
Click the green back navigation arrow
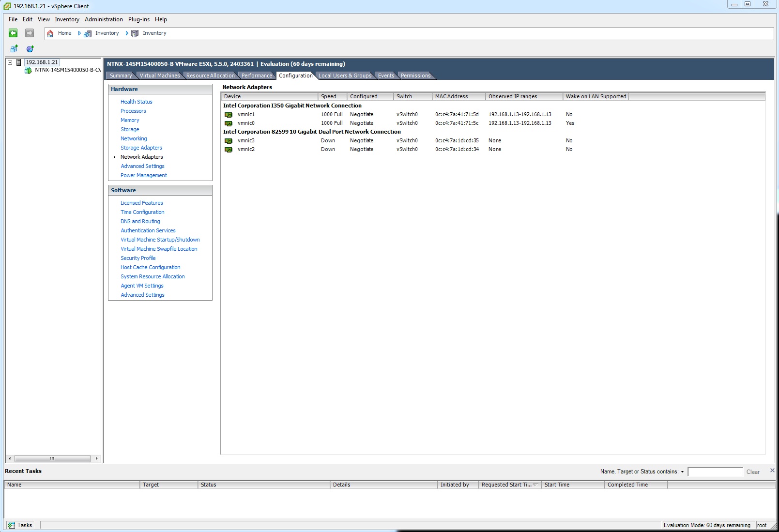pos(13,33)
